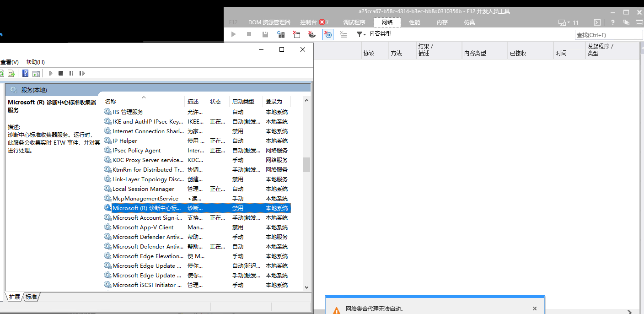
Task: Click gear icon of IIS 管理服务 service
Action: tap(108, 112)
